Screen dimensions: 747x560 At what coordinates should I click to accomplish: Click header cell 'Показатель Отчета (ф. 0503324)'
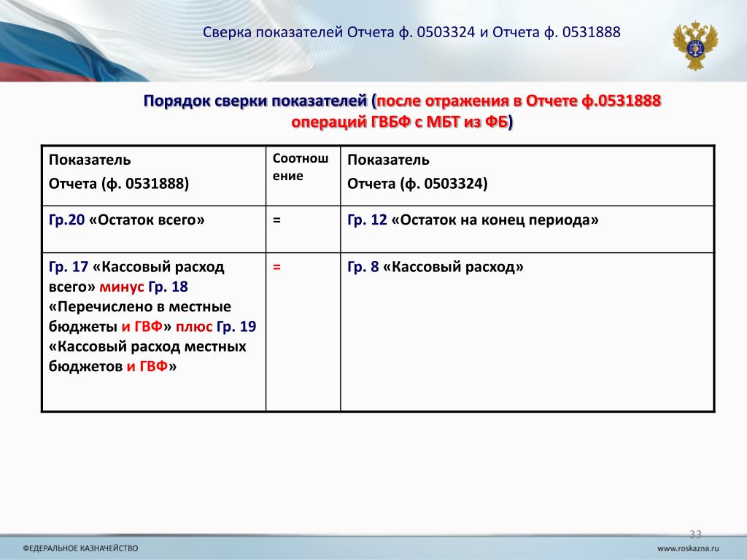(527, 176)
